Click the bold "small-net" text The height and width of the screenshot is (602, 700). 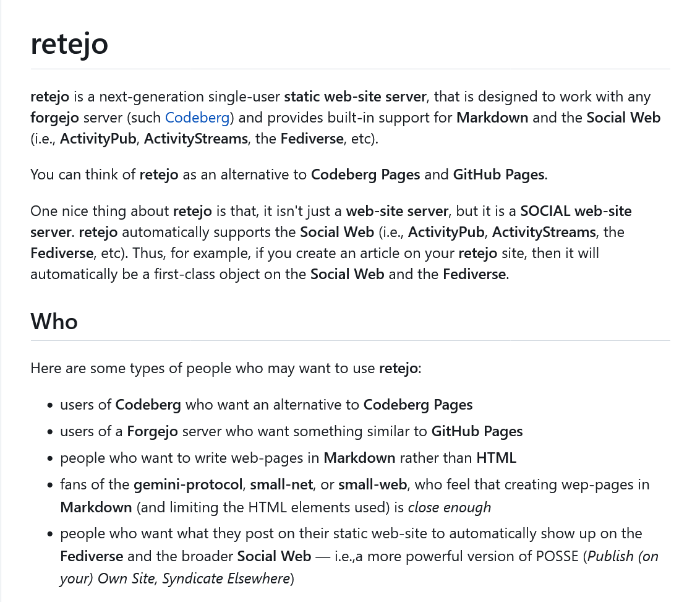pyautogui.click(x=285, y=484)
